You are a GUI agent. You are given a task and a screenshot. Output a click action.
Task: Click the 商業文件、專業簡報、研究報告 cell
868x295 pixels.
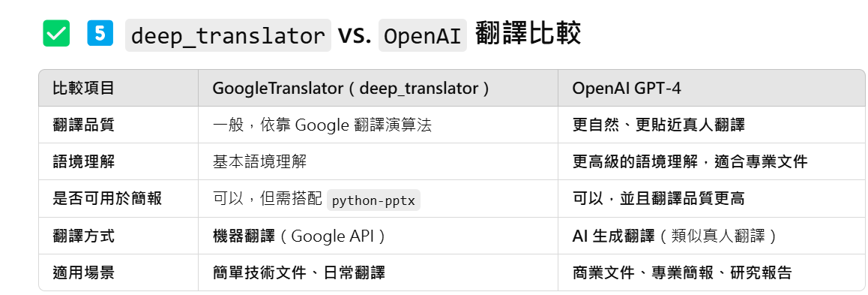tap(682, 272)
